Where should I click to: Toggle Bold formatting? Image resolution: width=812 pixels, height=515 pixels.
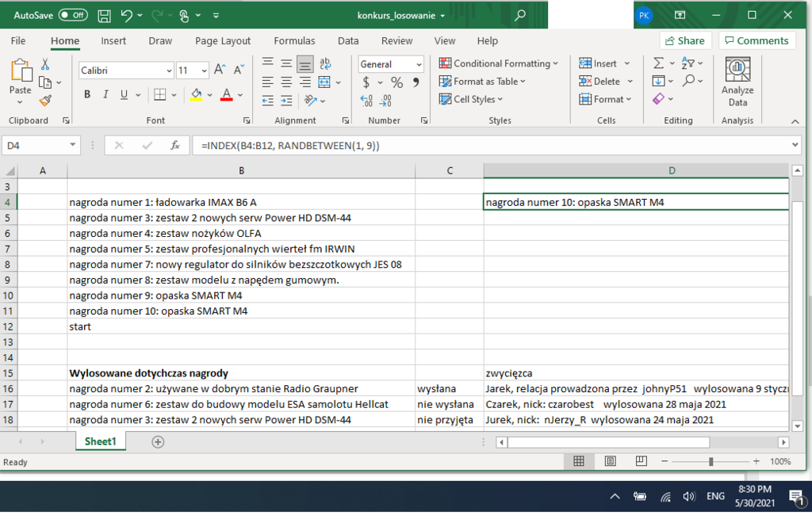click(x=87, y=95)
